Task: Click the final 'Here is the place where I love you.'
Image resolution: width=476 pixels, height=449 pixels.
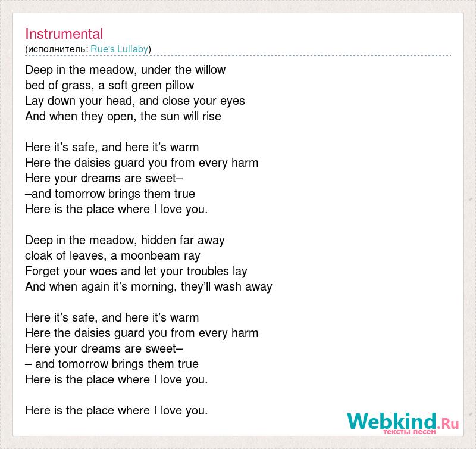Action: [x=117, y=411]
